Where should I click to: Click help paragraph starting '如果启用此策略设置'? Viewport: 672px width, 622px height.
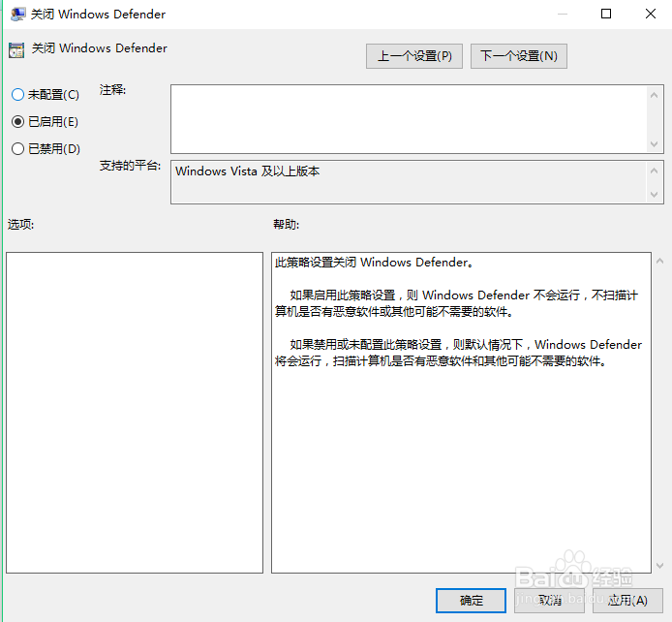click(456, 303)
